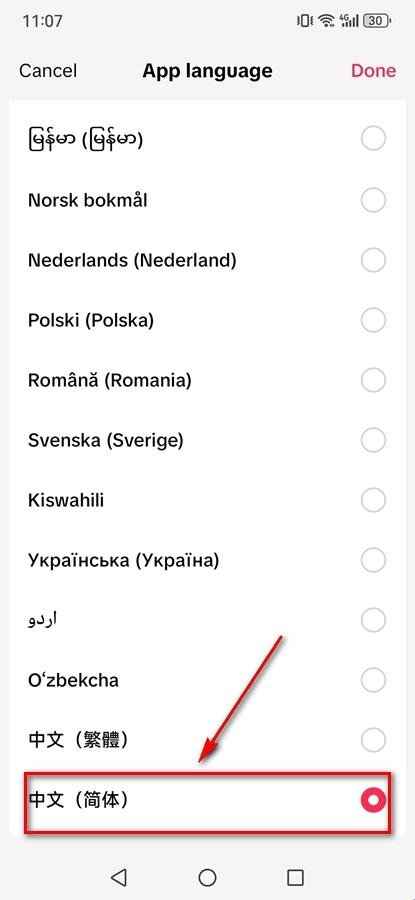Viewport: 415px width, 900px height.
Task: Tap the 4G signal strength icon
Action: pyautogui.click(x=350, y=21)
